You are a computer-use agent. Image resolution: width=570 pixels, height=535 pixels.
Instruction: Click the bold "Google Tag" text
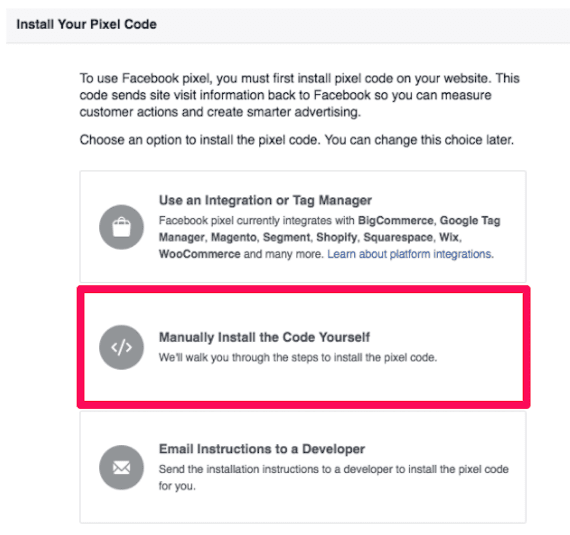pos(470,220)
